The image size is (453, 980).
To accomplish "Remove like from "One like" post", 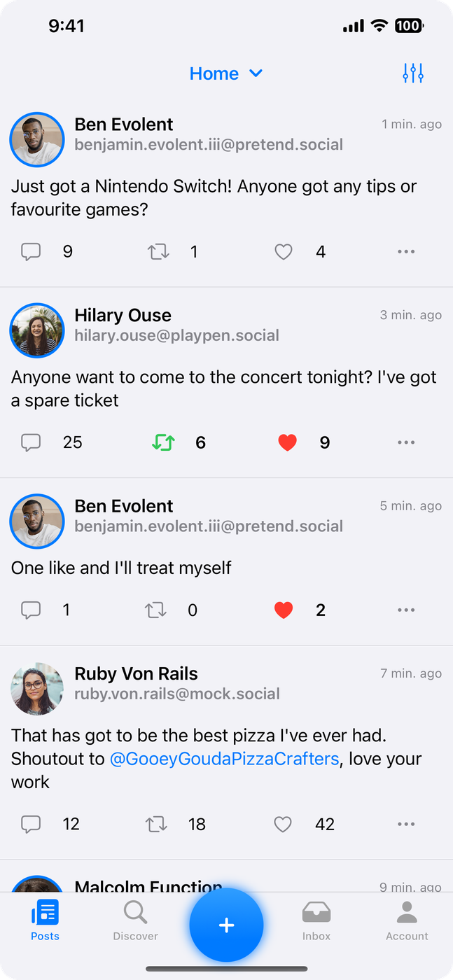I will click(x=283, y=610).
